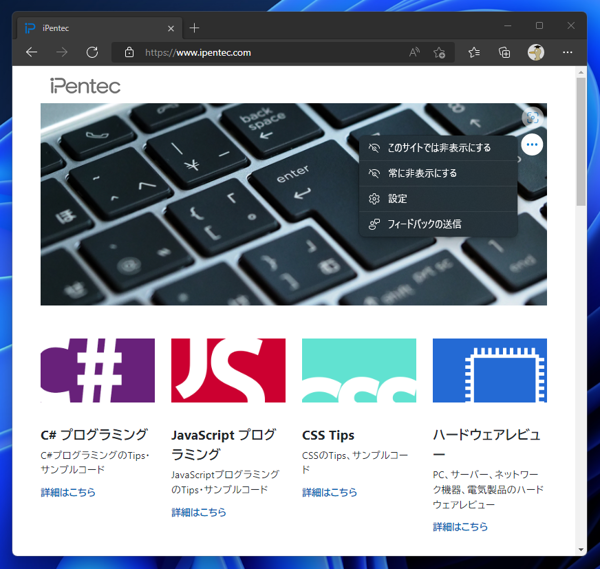Click the visual search icon on image
Screen dimensions: 600x569
point(532,117)
